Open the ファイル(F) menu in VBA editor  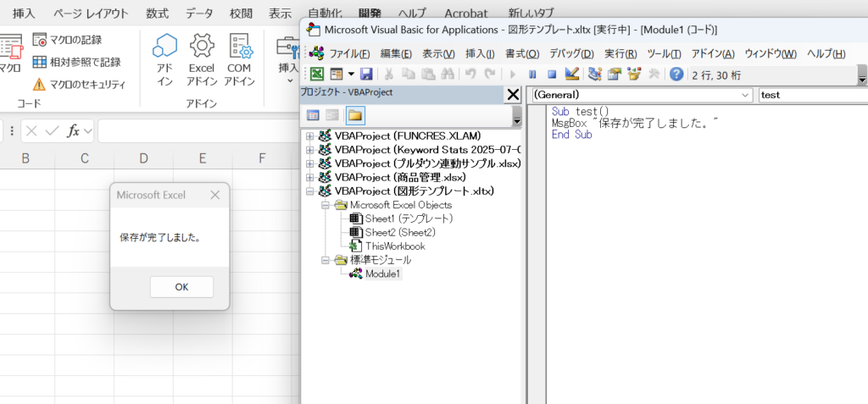coord(349,53)
